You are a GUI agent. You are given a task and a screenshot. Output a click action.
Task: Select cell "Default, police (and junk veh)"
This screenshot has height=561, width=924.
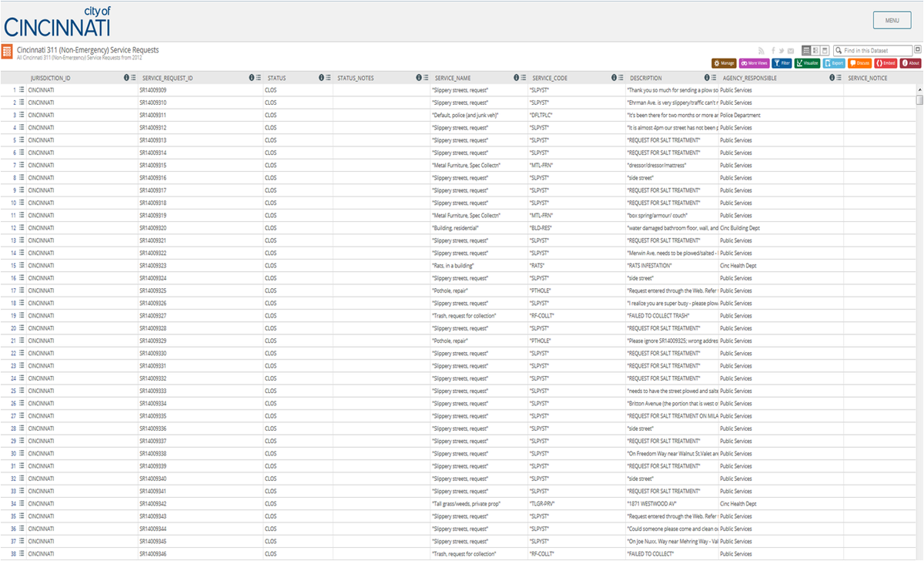coord(467,115)
